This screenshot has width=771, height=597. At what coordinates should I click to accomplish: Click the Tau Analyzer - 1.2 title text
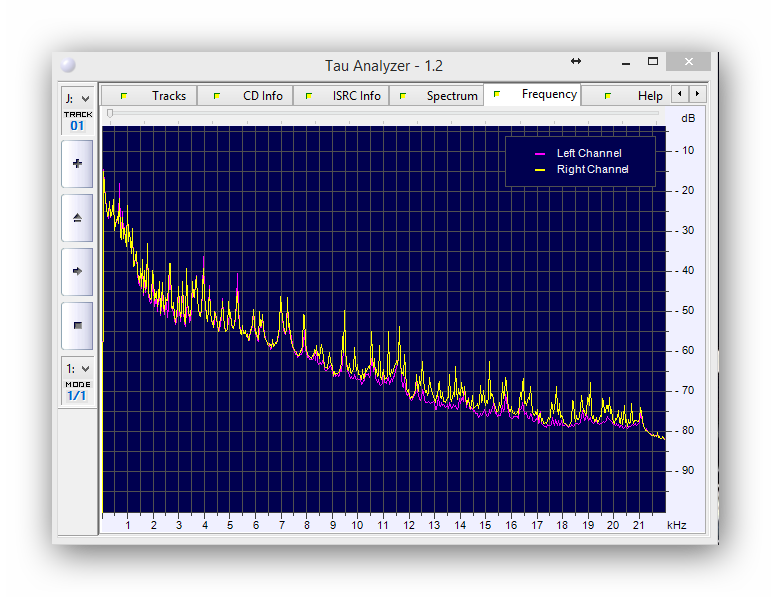(384, 66)
